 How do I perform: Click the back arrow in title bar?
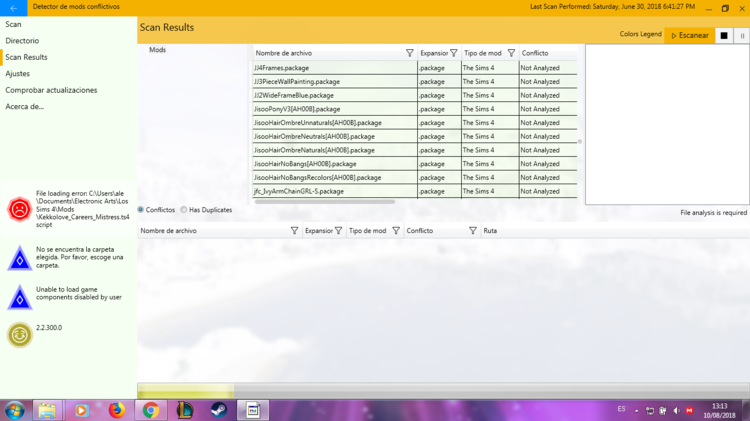[13, 8]
